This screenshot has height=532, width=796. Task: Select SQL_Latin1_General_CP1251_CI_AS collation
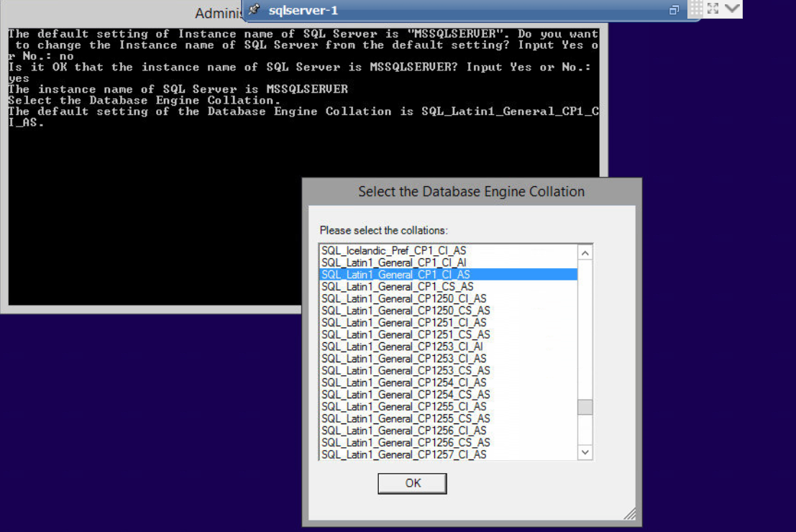(448, 323)
